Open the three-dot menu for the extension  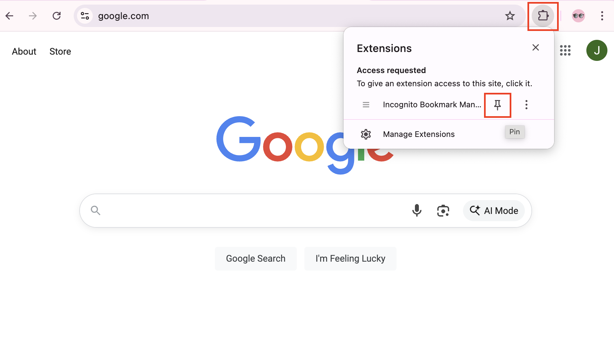click(x=526, y=105)
